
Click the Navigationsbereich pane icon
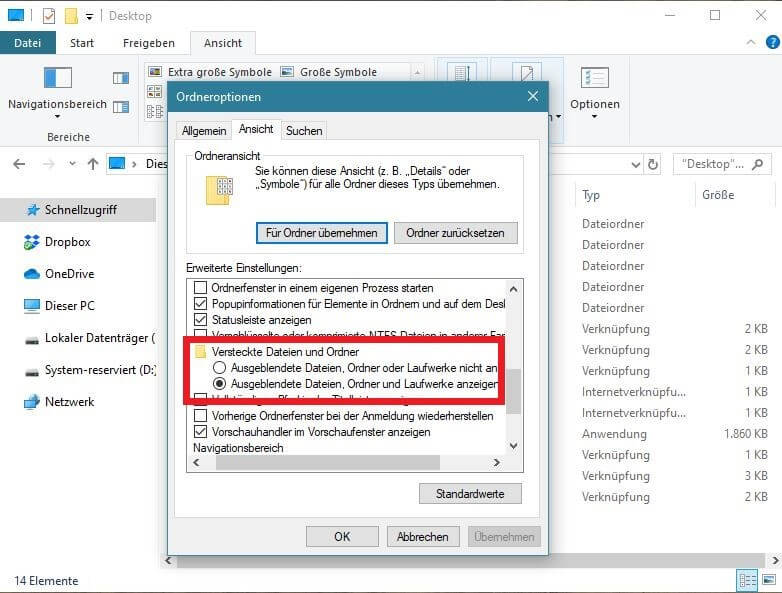(58, 78)
